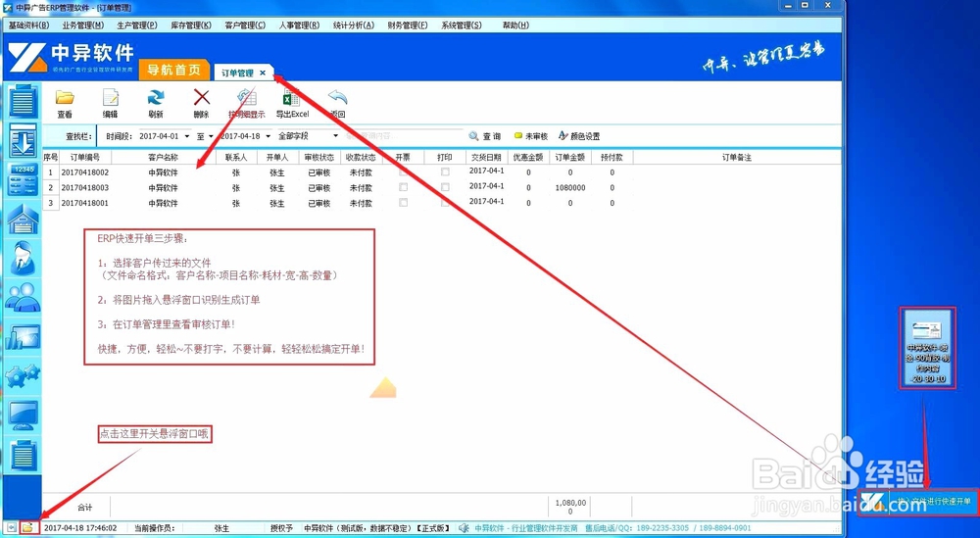Tick 打印 checkbox for order 20170418002
The height and width of the screenshot is (538, 980).
[x=445, y=171]
